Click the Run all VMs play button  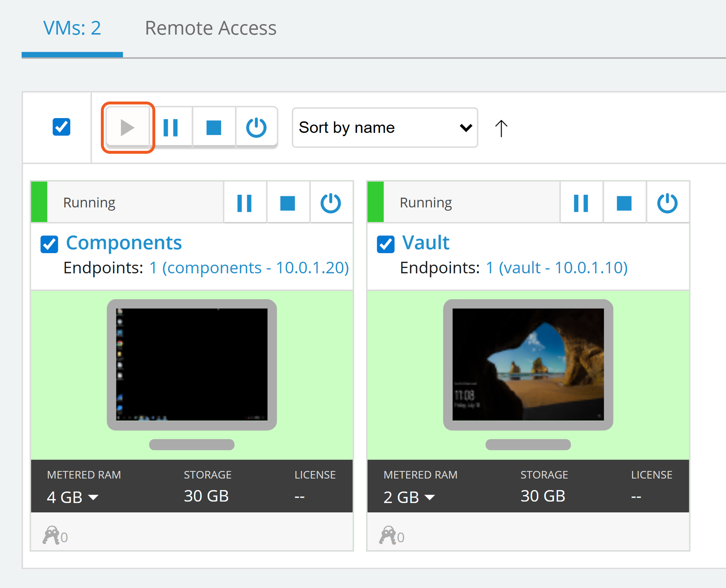coord(128,127)
